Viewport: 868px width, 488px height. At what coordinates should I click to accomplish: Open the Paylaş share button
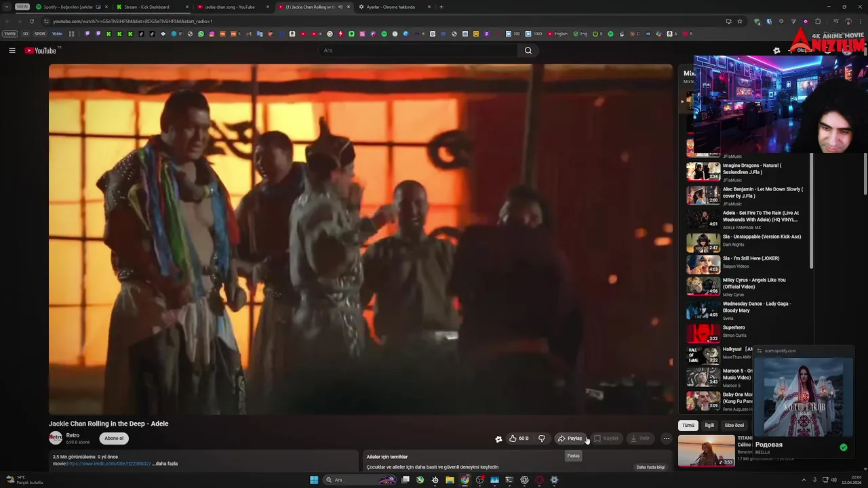(x=570, y=439)
